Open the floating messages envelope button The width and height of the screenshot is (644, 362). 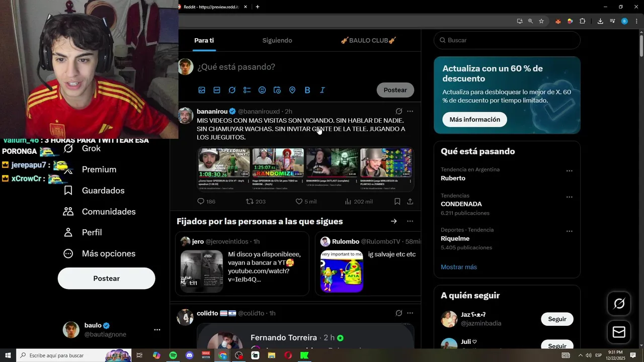pyautogui.click(x=619, y=332)
